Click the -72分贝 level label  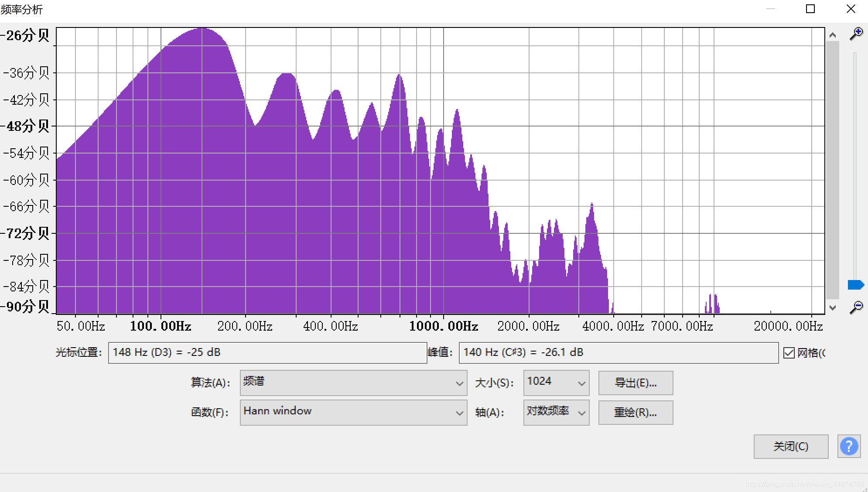point(25,233)
